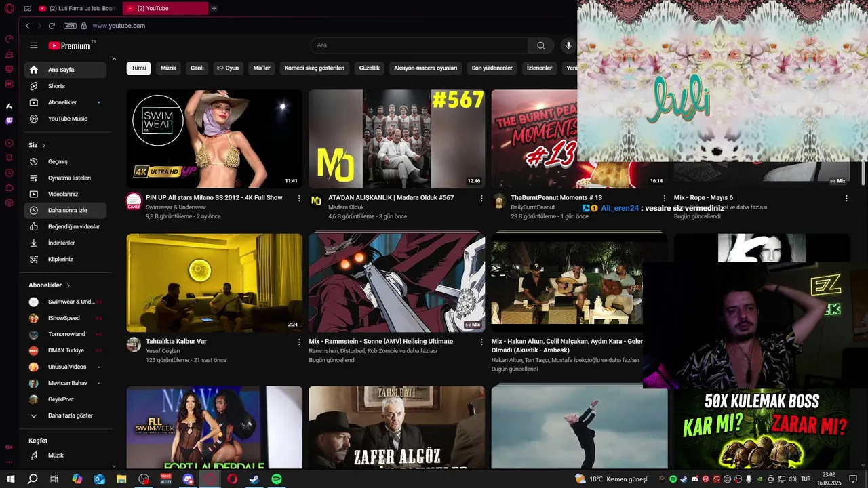Open Beğendiğim videolar liked videos
This screenshot has height=488, width=868.
point(65,226)
